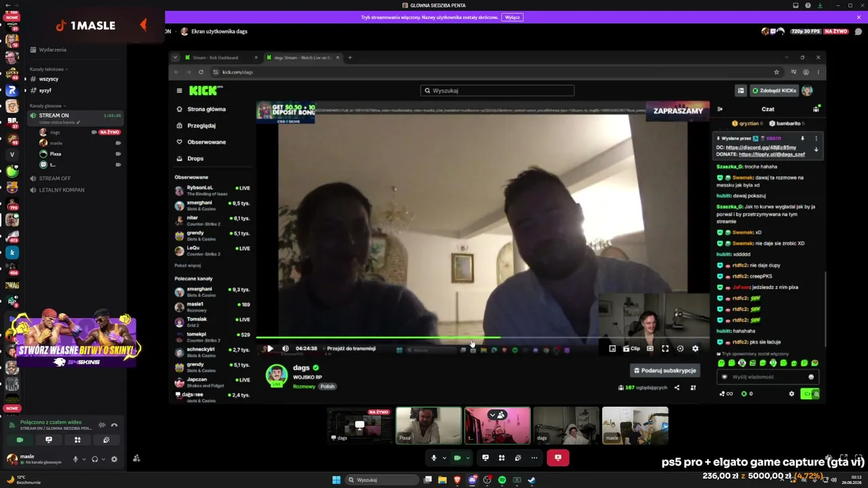Bookmark the Kick page with the star icon

click(x=776, y=72)
